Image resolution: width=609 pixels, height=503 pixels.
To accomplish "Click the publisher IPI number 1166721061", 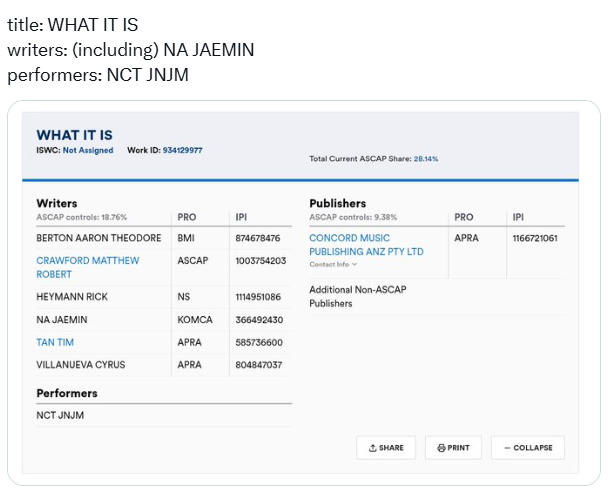I will (535, 238).
